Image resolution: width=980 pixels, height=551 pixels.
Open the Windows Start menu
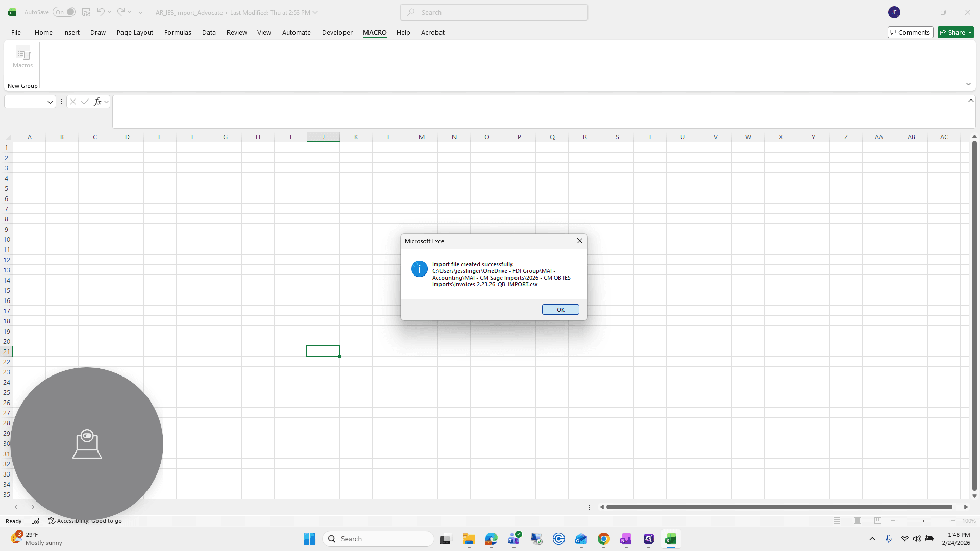click(x=309, y=539)
